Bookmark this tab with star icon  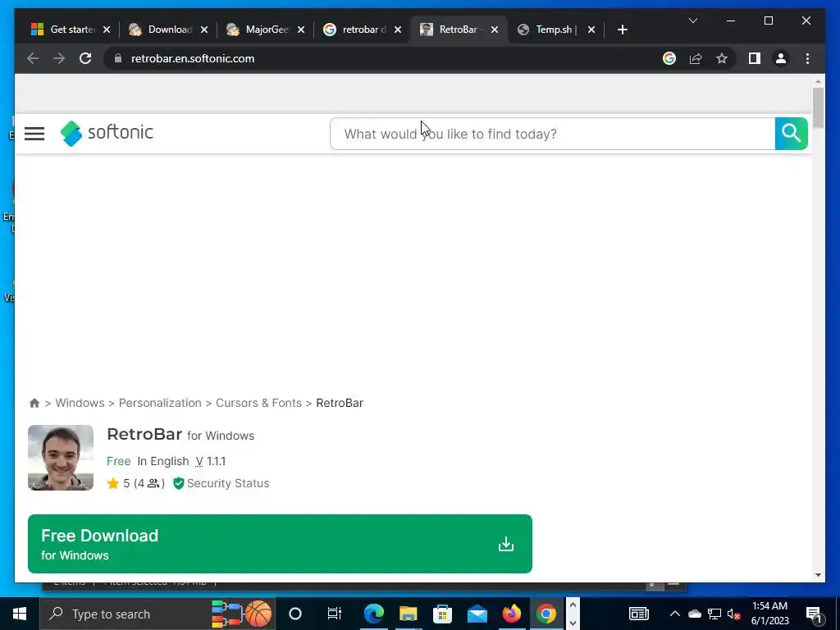[x=722, y=58]
